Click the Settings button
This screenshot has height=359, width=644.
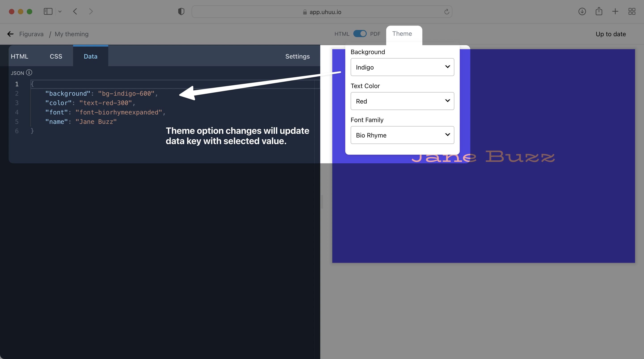(x=297, y=56)
